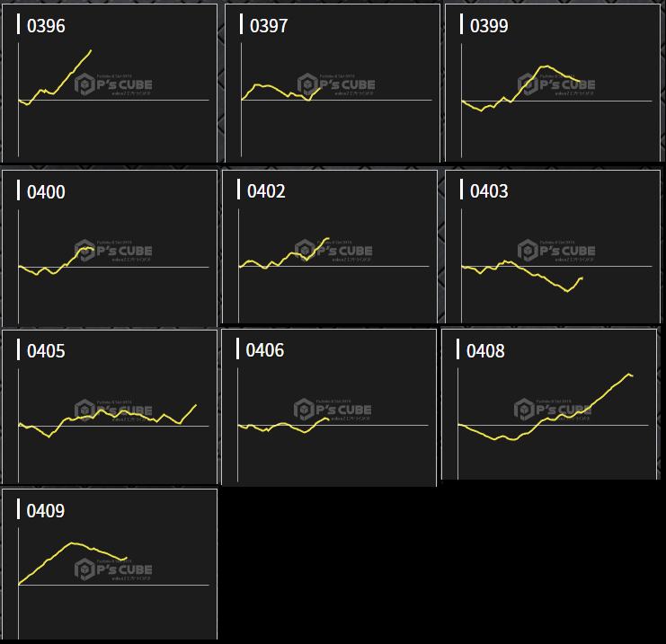Screen dimensions: 666x644
Task: Open the yellow trend line of graph 0397
Action: (270, 85)
